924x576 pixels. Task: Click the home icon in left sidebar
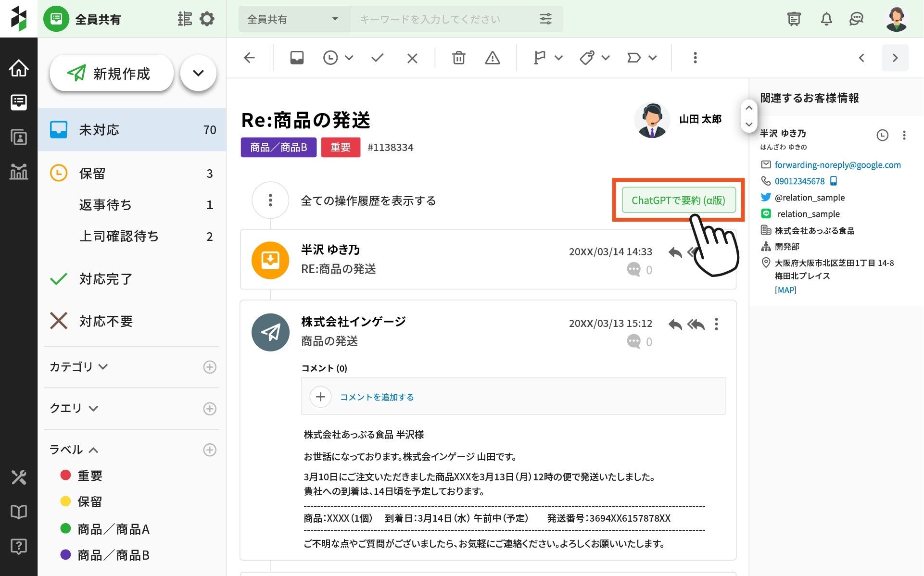[x=19, y=68]
